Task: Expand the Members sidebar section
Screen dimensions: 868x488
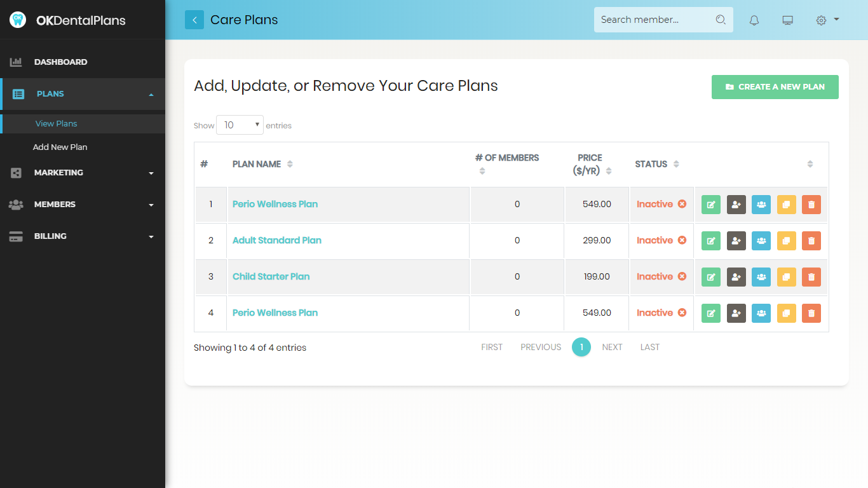Action: (x=83, y=205)
